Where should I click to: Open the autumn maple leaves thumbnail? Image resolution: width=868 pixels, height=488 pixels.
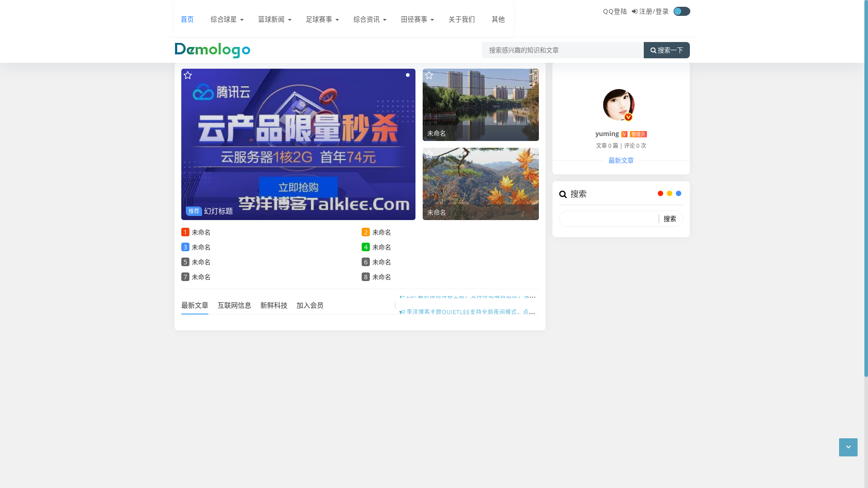(481, 184)
